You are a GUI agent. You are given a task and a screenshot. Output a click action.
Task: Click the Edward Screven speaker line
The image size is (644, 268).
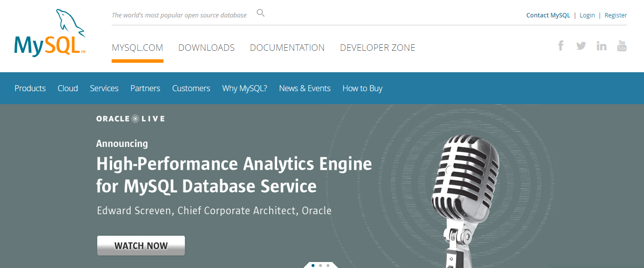pos(214,211)
